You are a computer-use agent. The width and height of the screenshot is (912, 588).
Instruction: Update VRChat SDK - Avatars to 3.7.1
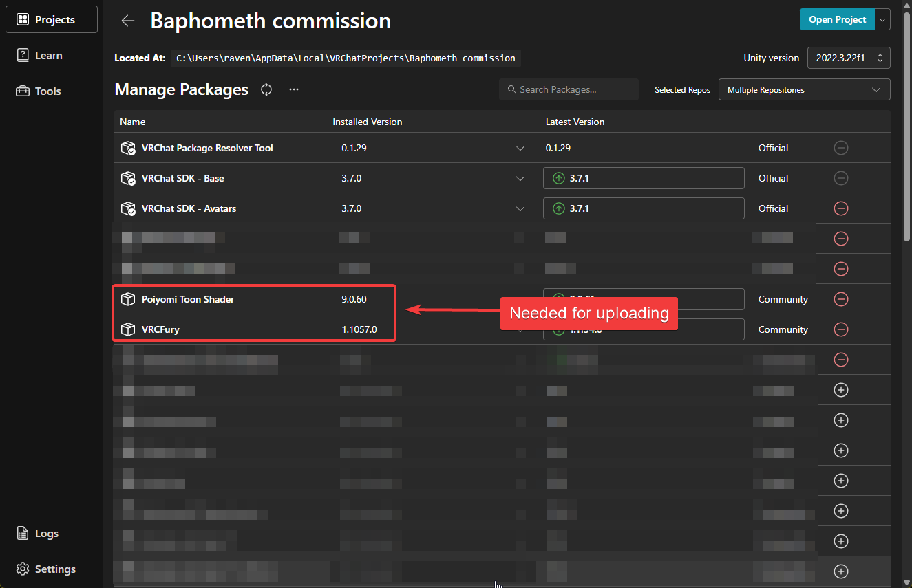tap(644, 208)
